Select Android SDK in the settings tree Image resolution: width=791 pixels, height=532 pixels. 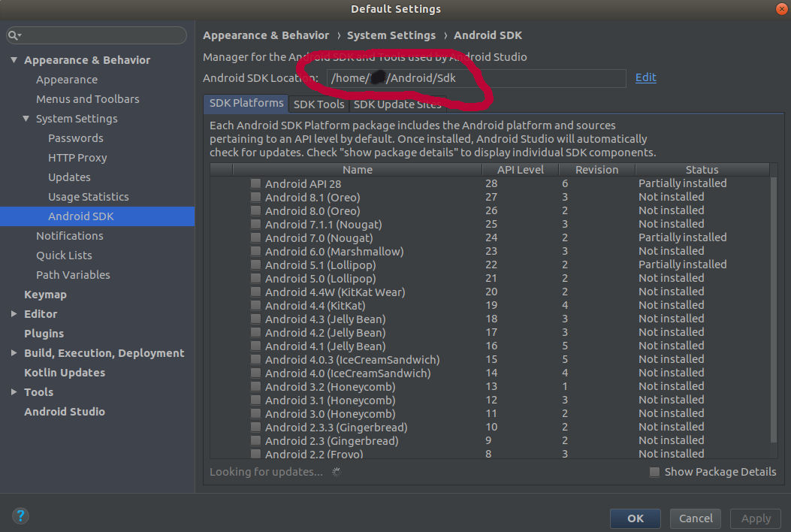pyautogui.click(x=98, y=216)
